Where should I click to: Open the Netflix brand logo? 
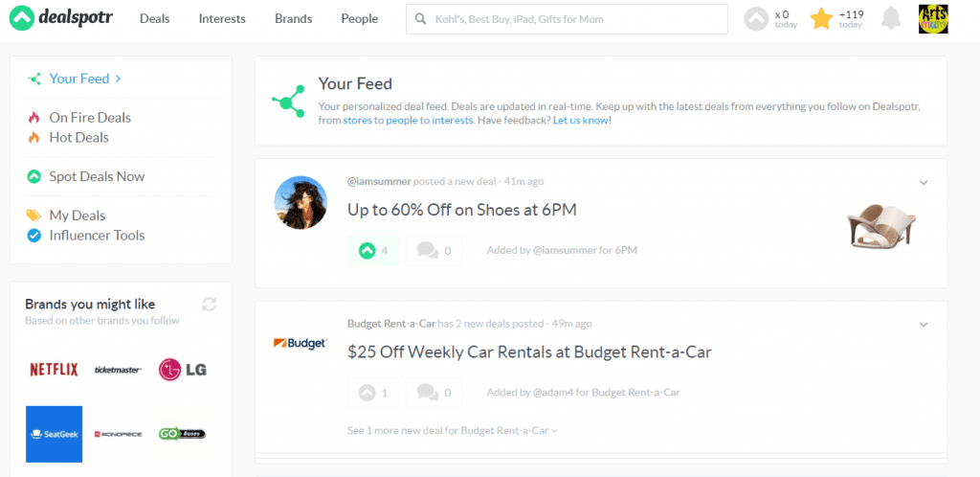pyautogui.click(x=55, y=370)
